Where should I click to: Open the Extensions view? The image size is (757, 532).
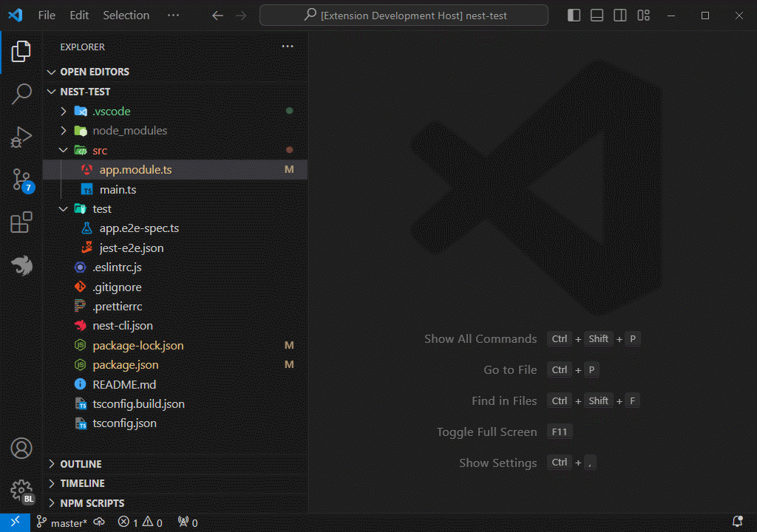click(21, 222)
